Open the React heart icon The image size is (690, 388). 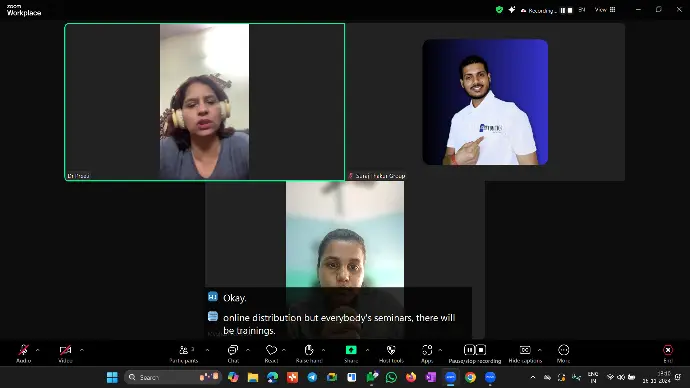272,353
